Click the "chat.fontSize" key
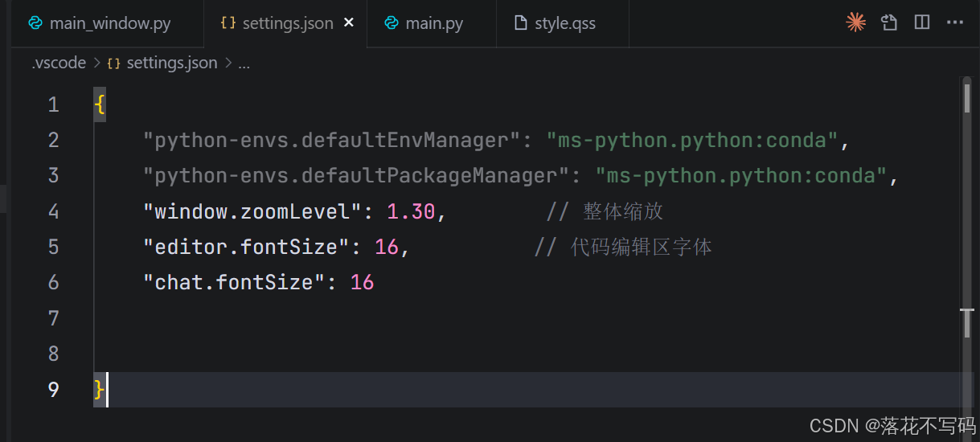 click(234, 282)
